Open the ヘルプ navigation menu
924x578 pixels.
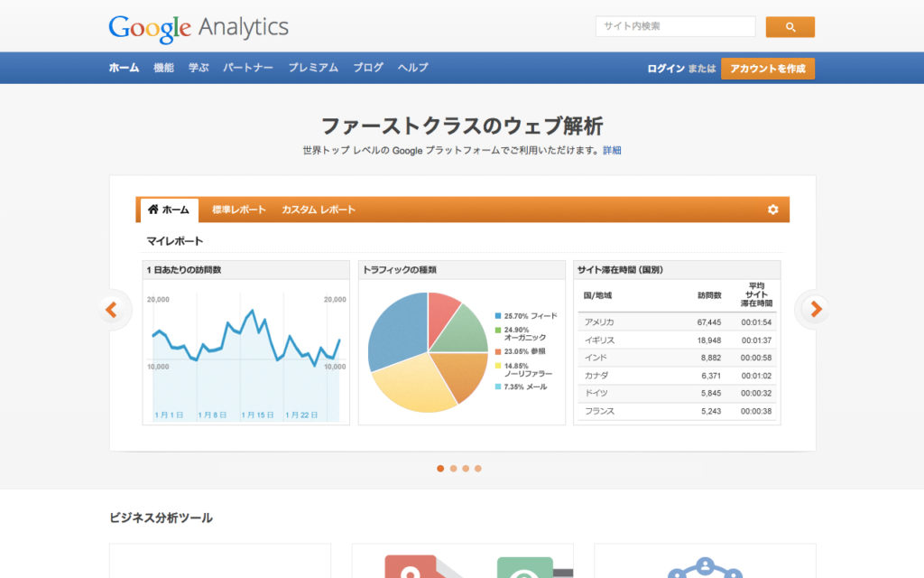(x=411, y=66)
